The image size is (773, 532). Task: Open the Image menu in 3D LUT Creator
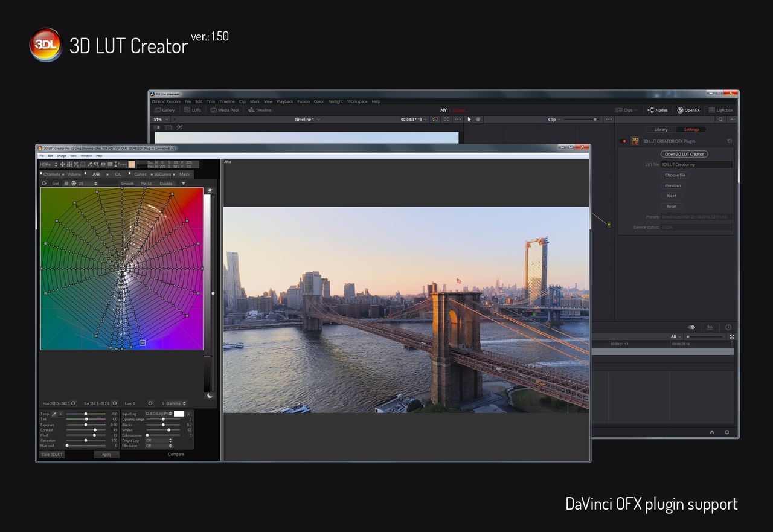[62, 156]
